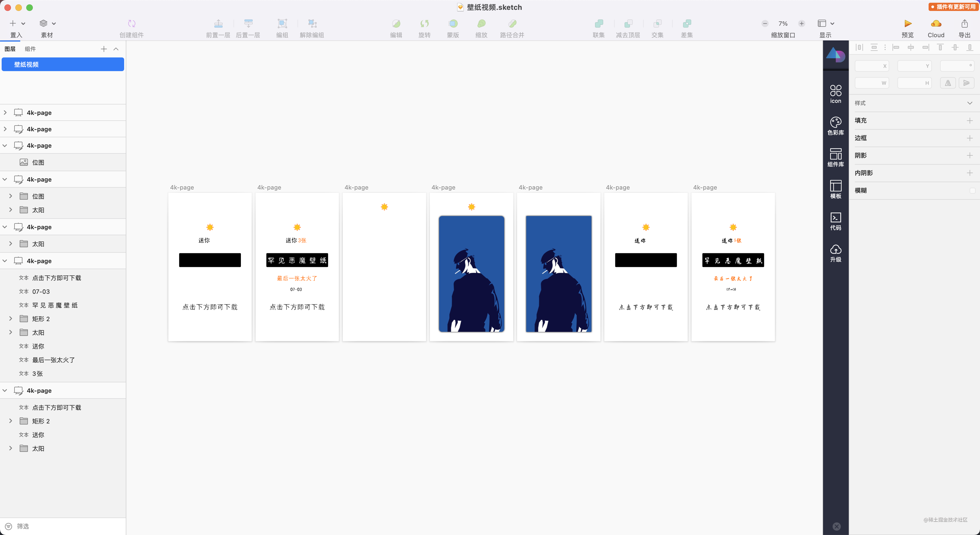Click the 联集 union icon
This screenshot has height=535, width=980.
tap(599, 24)
